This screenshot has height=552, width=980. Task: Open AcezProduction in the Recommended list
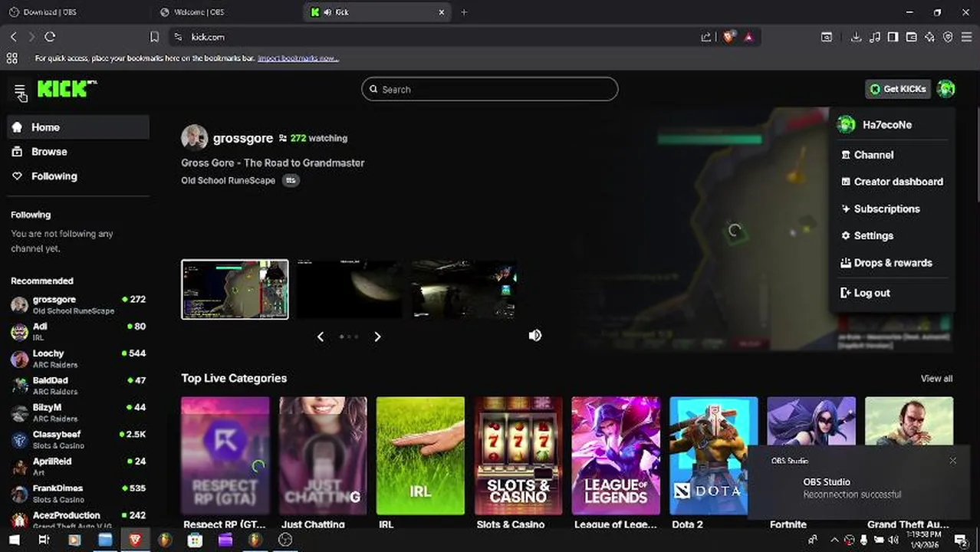tap(78, 519)
